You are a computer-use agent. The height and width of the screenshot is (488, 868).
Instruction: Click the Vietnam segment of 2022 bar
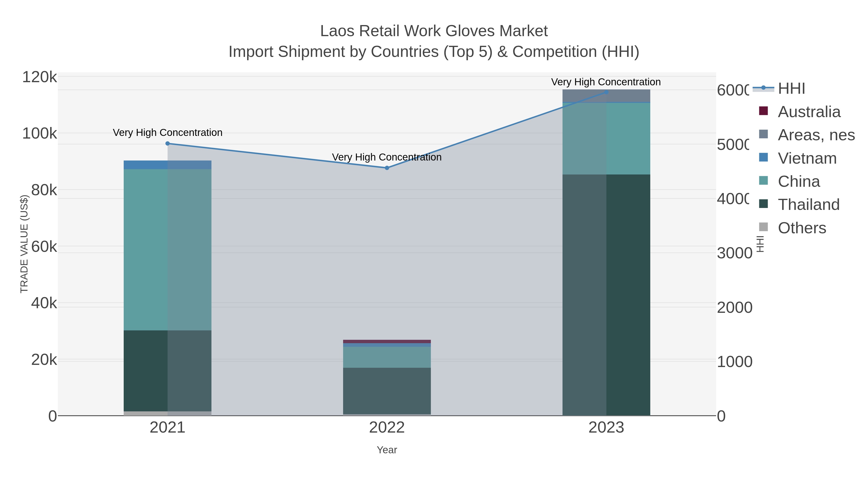point(387,345)
